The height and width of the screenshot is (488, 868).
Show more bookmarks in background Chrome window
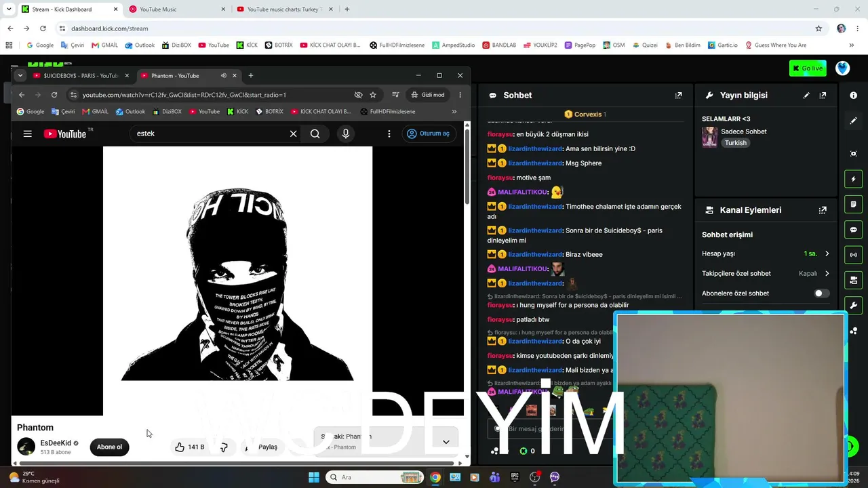(x=852, y=45)
